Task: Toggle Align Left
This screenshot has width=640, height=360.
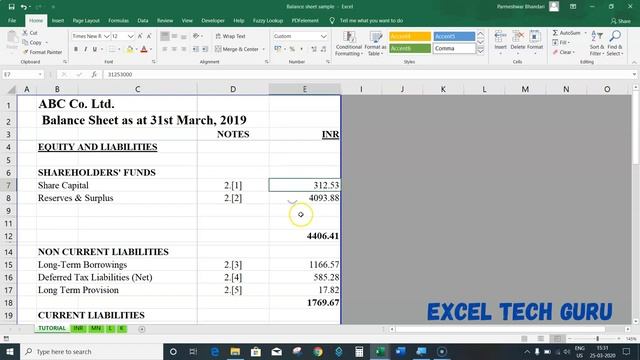Action: point(164,49)
